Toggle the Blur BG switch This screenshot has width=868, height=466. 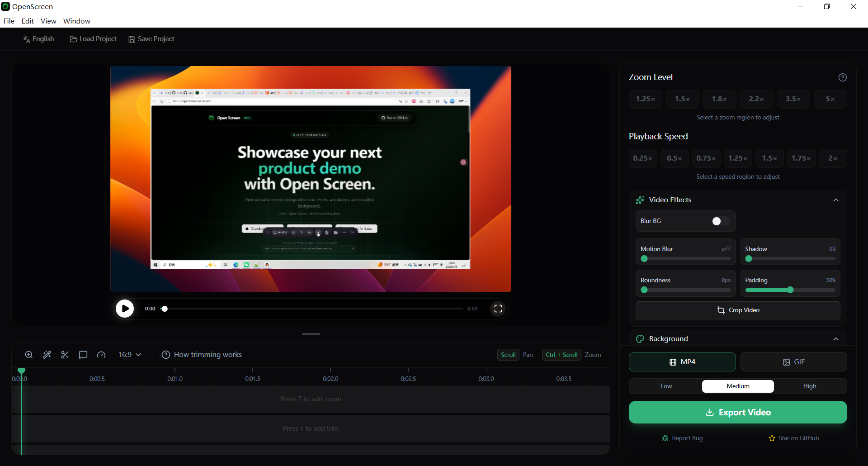coord(721,221)
